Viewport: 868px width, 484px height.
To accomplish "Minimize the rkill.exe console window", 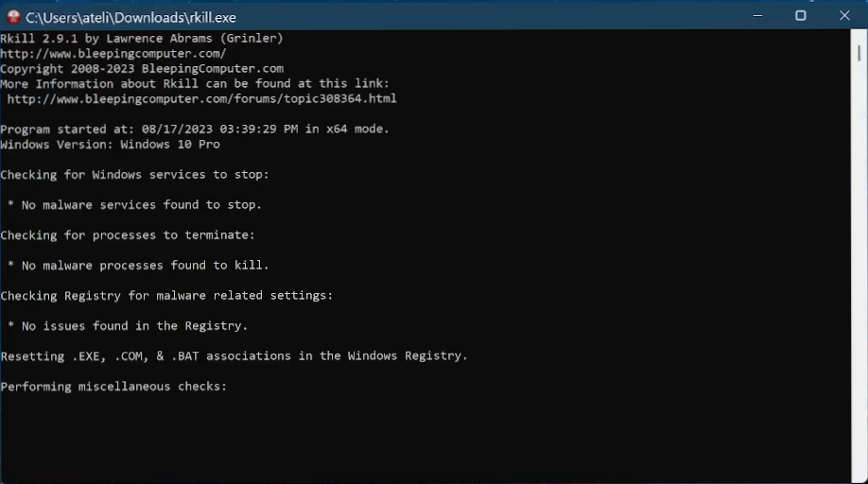I will (x=757, y=15).
